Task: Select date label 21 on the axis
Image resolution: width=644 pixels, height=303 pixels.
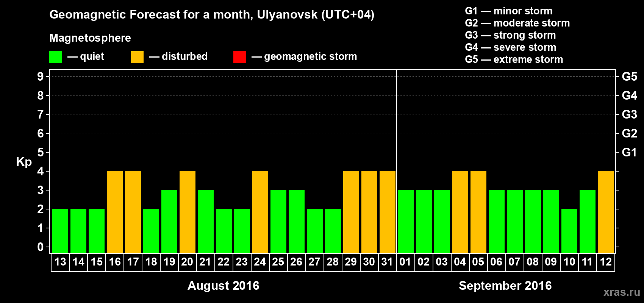Action: click(205, 262)
